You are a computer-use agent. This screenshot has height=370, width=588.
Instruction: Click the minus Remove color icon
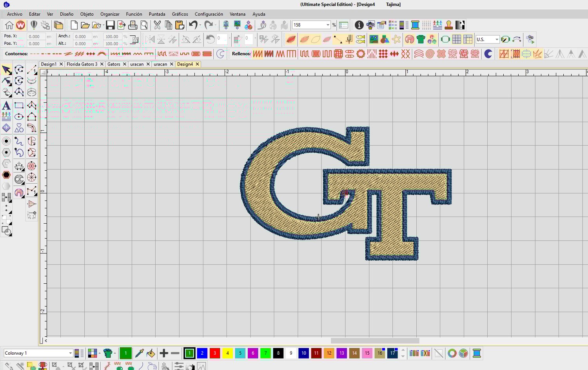click(175, 353)
